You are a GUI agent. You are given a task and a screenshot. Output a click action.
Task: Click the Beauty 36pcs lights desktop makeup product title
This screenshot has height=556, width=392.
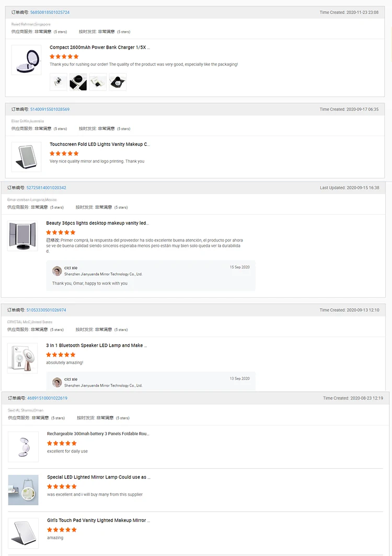click(x=97, y=223)
